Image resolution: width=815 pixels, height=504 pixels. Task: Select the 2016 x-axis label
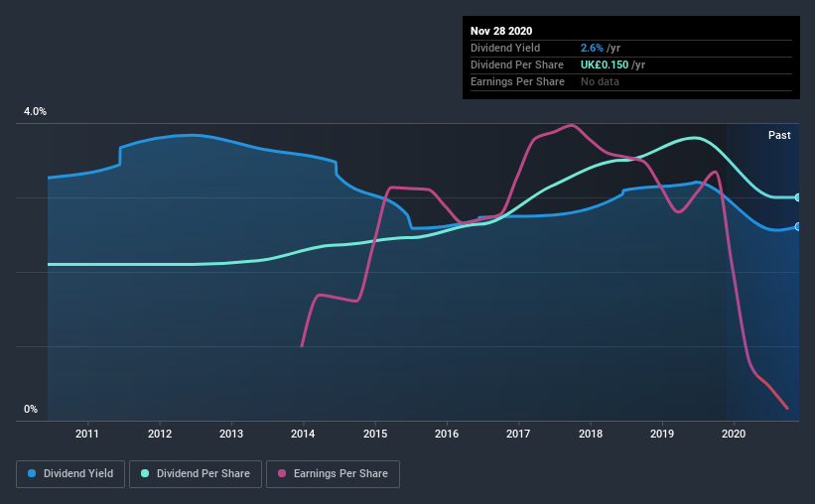tap(447, 434)
